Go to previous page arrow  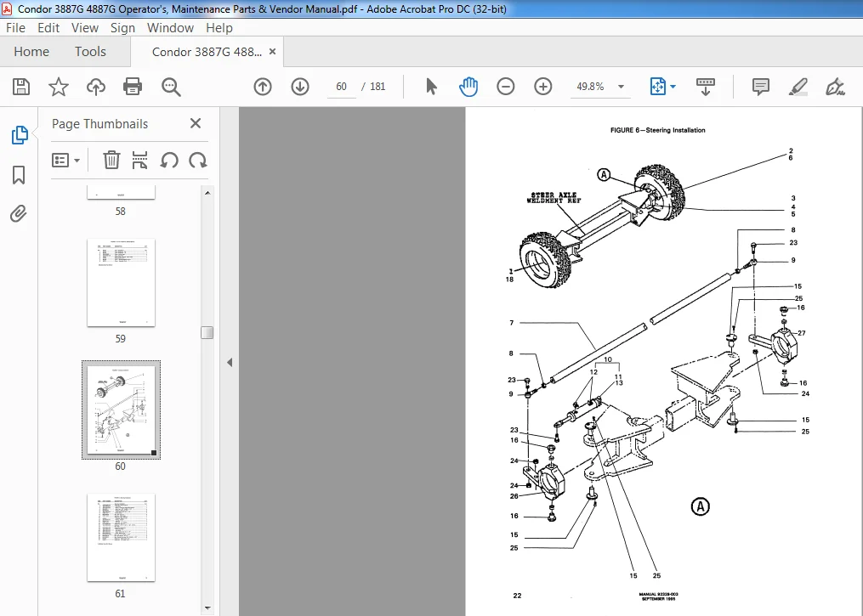pos(263,87)
